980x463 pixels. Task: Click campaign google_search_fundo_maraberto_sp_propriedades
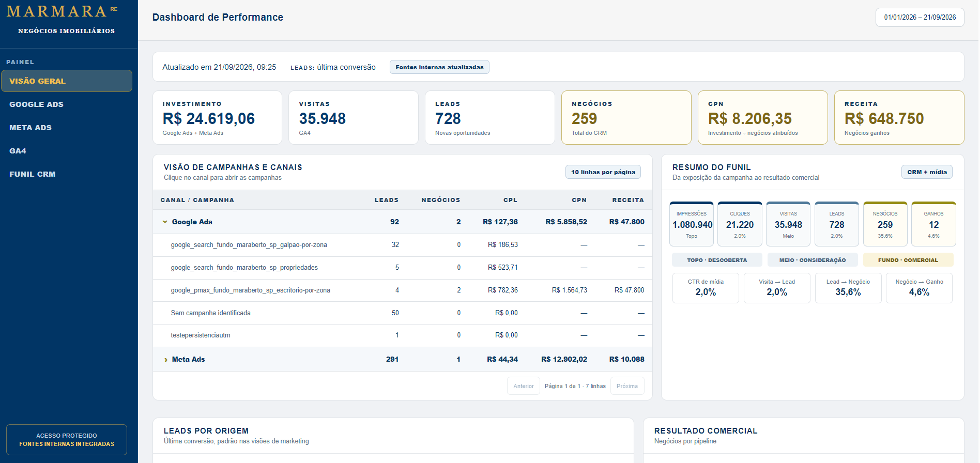coord(244,268)
